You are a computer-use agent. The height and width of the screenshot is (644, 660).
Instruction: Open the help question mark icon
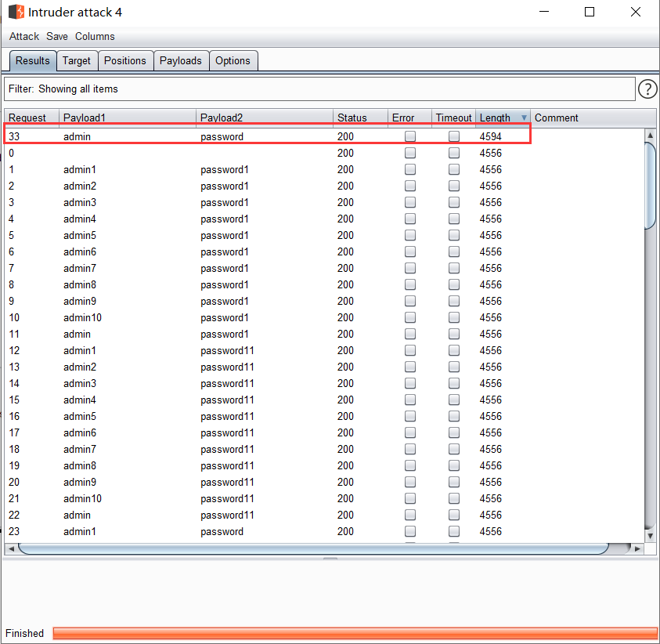647,89
